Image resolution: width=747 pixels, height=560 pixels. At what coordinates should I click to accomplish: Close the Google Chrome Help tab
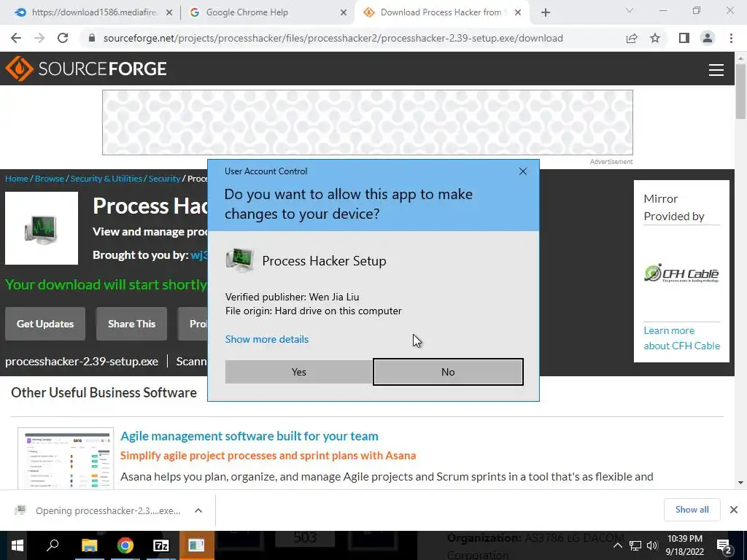pos(344,13)
